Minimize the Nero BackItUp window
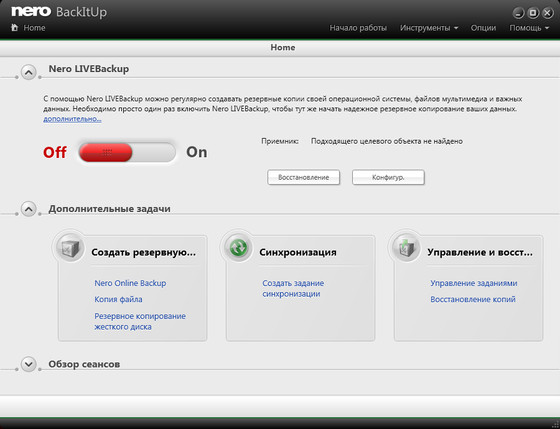The height and width of the screenshot is (429, 560). coord(518,13)
